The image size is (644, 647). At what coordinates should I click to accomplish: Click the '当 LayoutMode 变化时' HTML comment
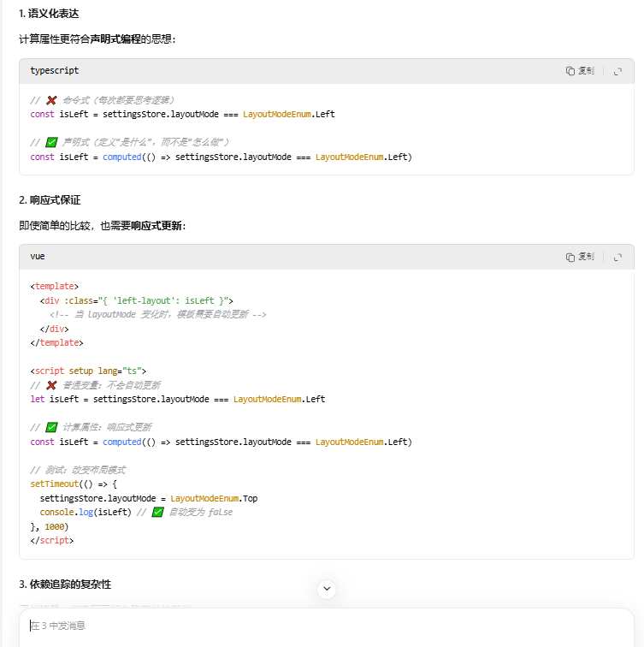click(x=158, y=314)
